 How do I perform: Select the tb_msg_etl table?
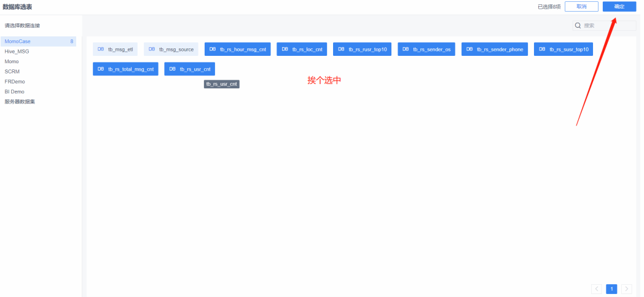[x=116, y=49]
